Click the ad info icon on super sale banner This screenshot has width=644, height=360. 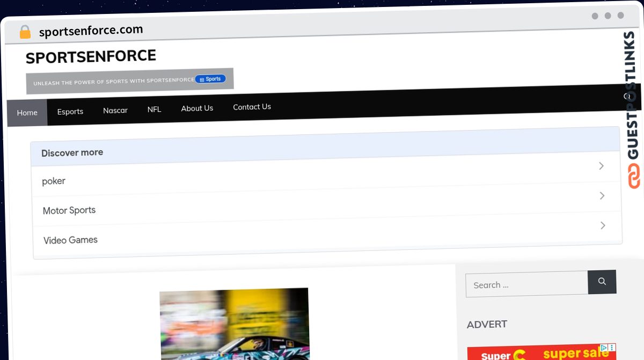pyautogui.click(x=604, y=348)
